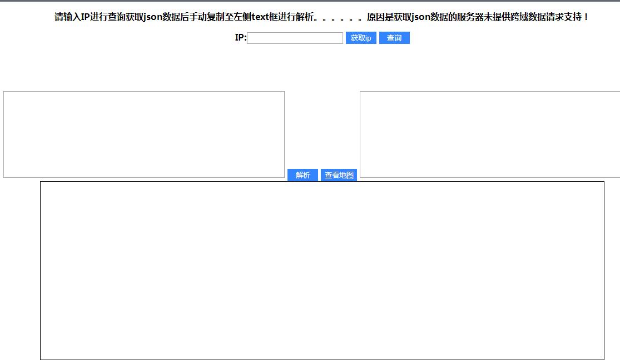620x364 pixels.
Task: Select the textarea left of the 解析 button
Action: (144, 134)
